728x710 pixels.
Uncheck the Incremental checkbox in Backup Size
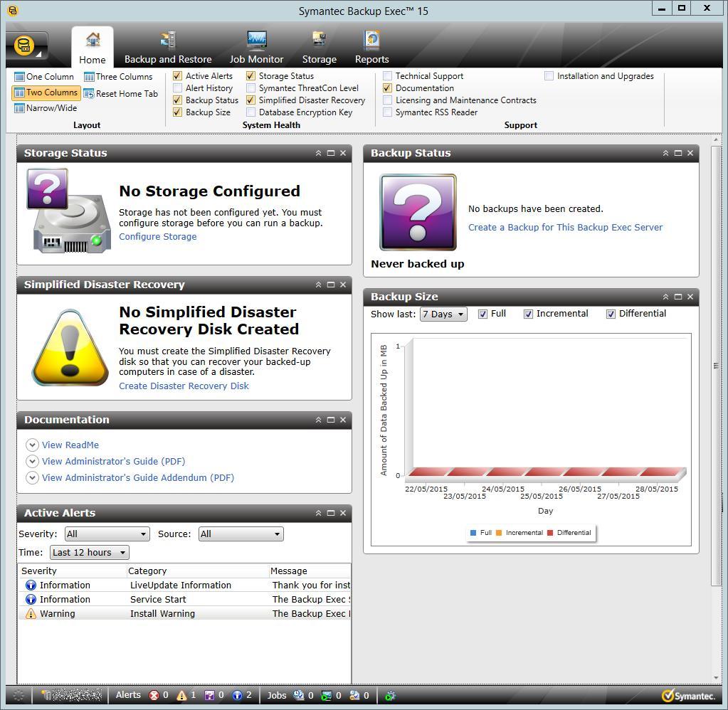coord(528,314)
